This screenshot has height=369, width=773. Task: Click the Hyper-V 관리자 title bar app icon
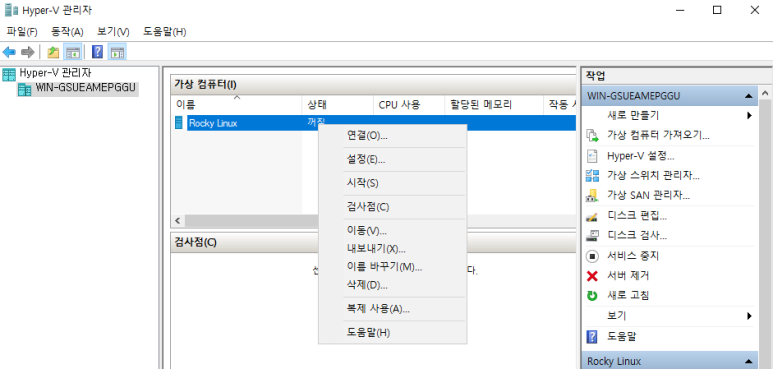click(11, 10)
